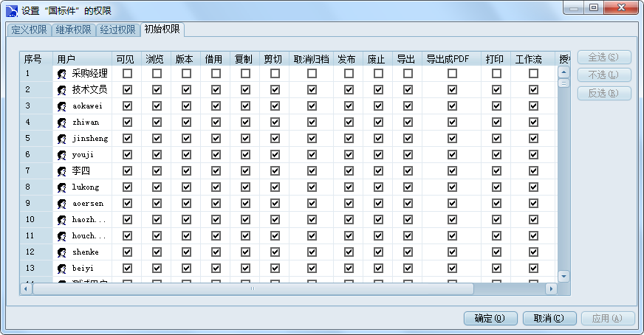Uncheck 导出成PDF for shenke row

point(452,252)
